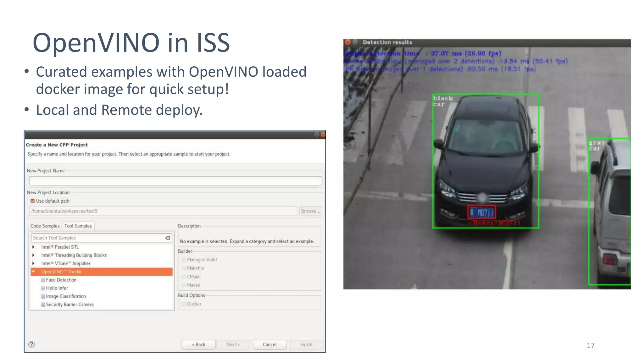The width and height of the screenshot is (644, 362).
Task: Select the Maven builder option
Action: coord(184,285)
